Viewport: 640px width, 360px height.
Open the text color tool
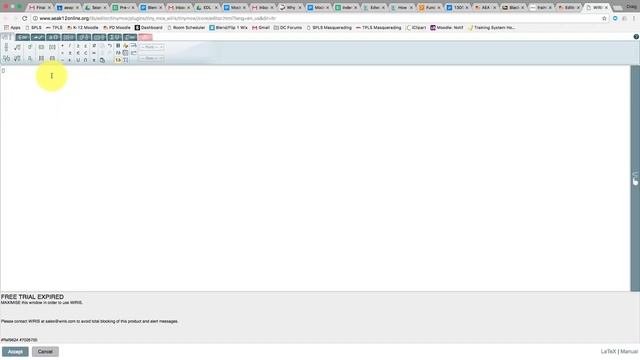(x=126, y=46)
